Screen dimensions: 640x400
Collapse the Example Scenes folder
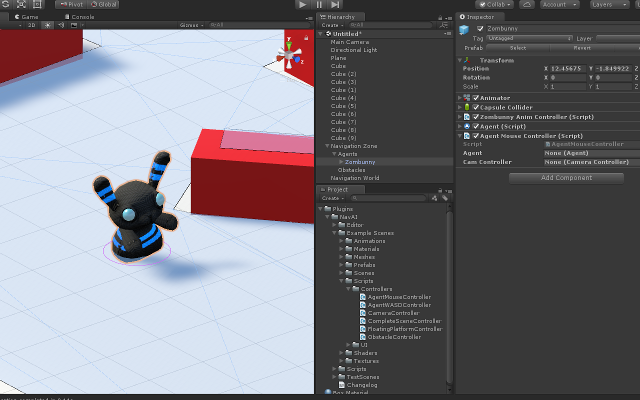[334, 233]
